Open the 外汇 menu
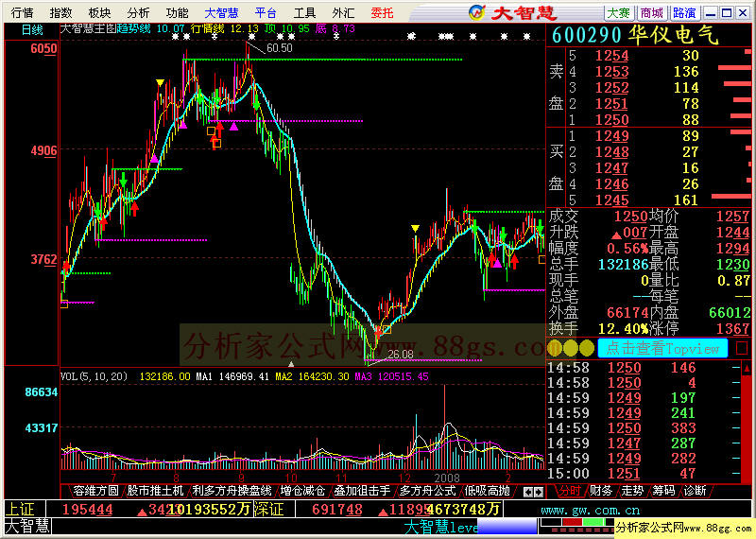Screen dimensions: 756x539 (x=343, y=13)
